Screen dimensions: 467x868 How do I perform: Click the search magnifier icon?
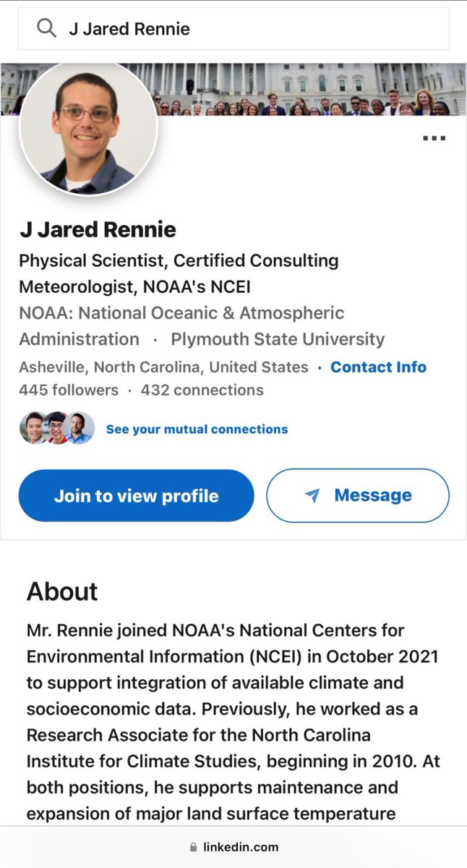pos(46,29)
